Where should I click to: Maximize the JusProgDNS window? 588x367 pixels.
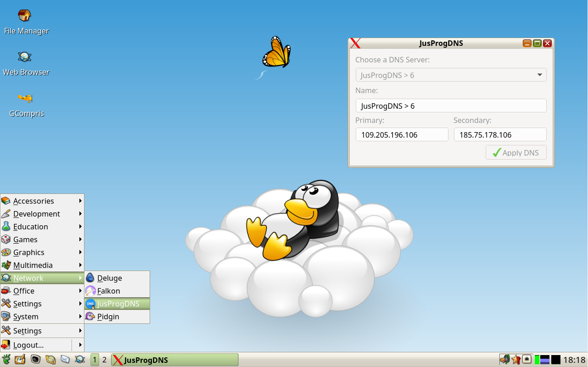(537, 44)
